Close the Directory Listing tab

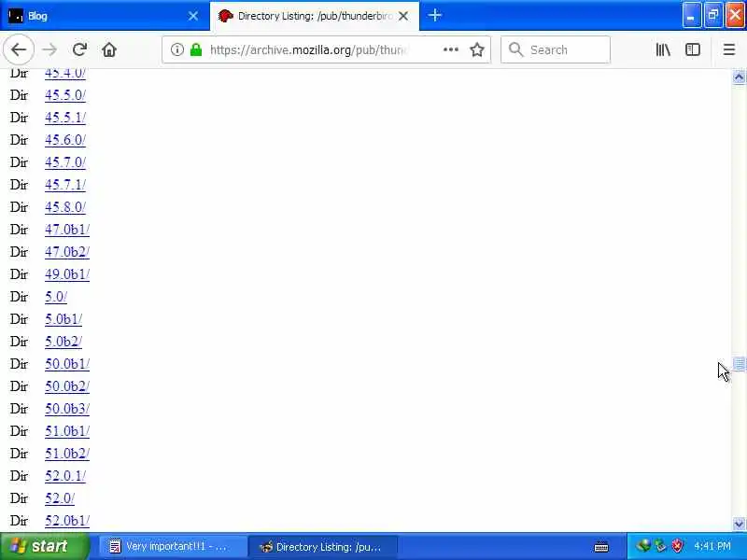pos(403,16)
